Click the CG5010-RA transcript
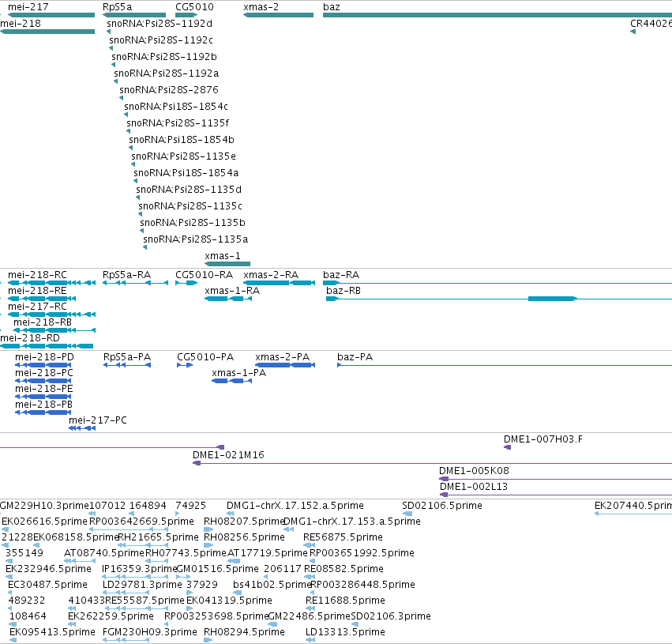 coord(186,283)
